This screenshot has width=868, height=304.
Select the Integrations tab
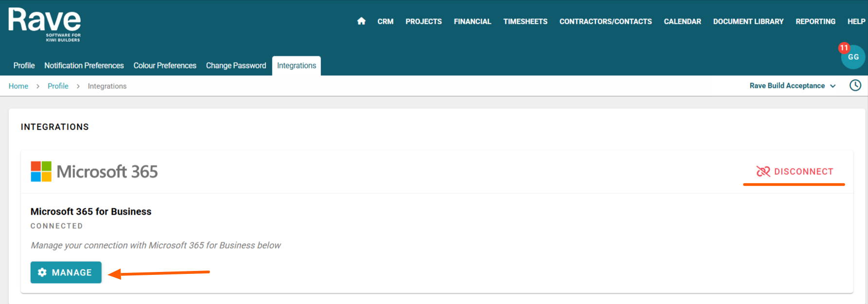pyautogui.click(x=297, y=66)
